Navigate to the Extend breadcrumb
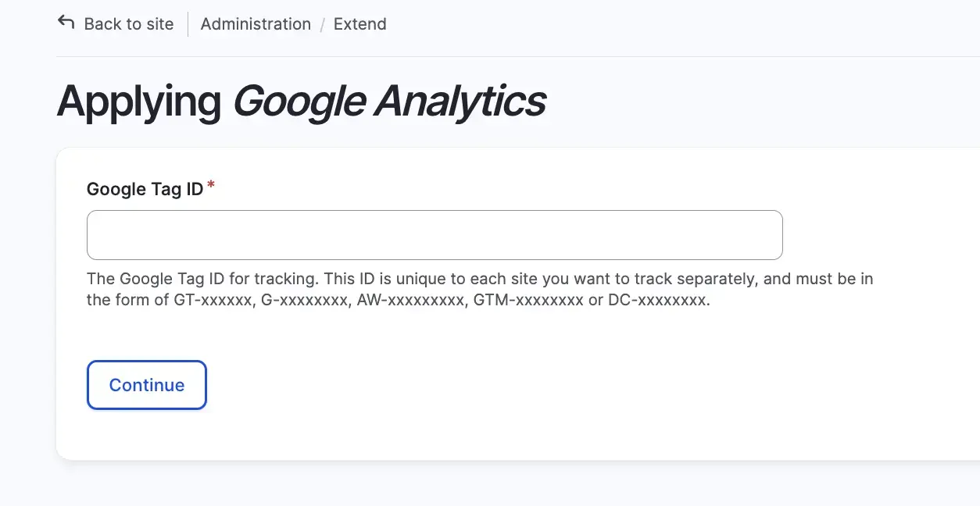Image resolution: width=980 pixels, height=506 pixels. coord(359,24)
